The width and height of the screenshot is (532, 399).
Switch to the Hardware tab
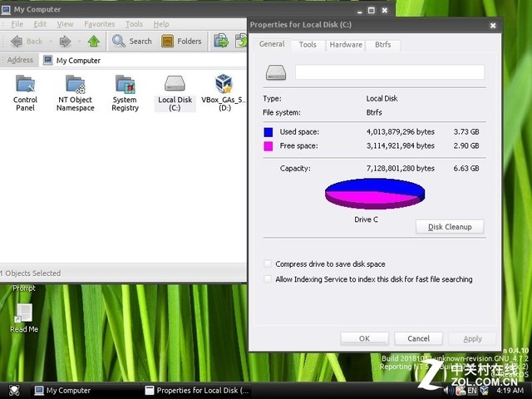pos(346,45)
